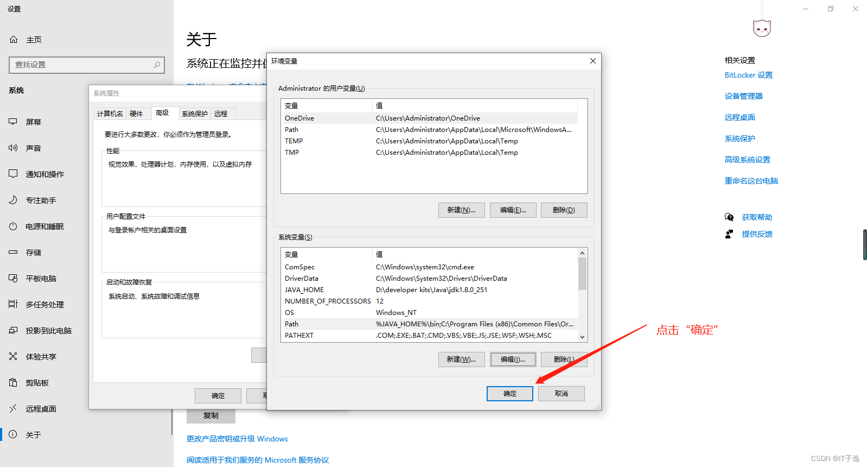
Task: Open Multitasking (多任务处理) icon
Action: tap(13, 304)
